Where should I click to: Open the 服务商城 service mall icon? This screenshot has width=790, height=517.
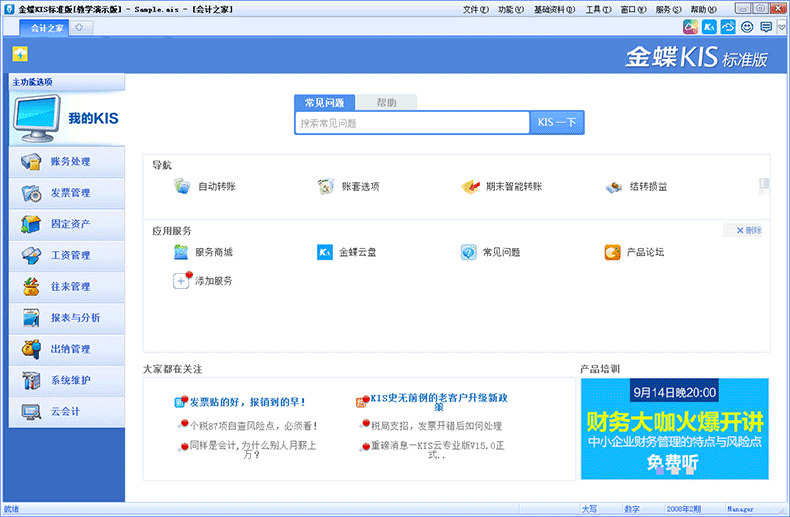[x=181, y=252]
